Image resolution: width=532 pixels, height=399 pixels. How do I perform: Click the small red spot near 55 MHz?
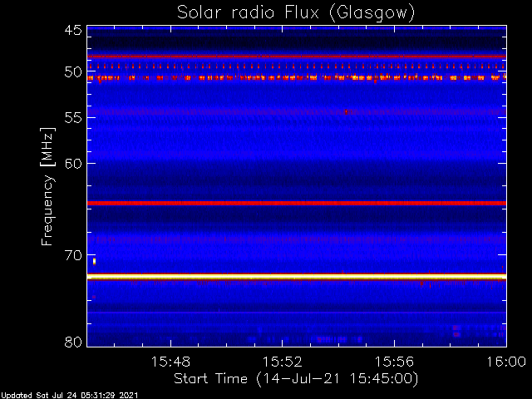[x=347, y=111]
